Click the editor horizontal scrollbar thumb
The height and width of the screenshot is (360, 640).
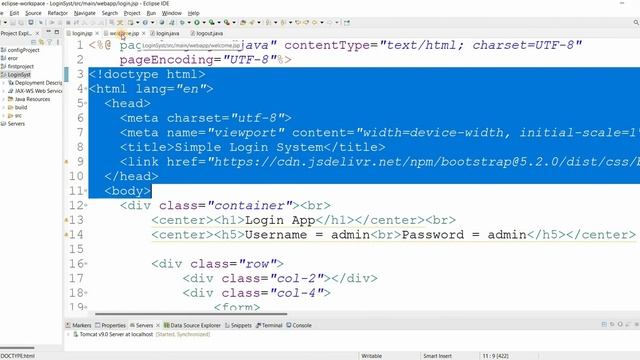pyautogui.click(x=191, y=314)
